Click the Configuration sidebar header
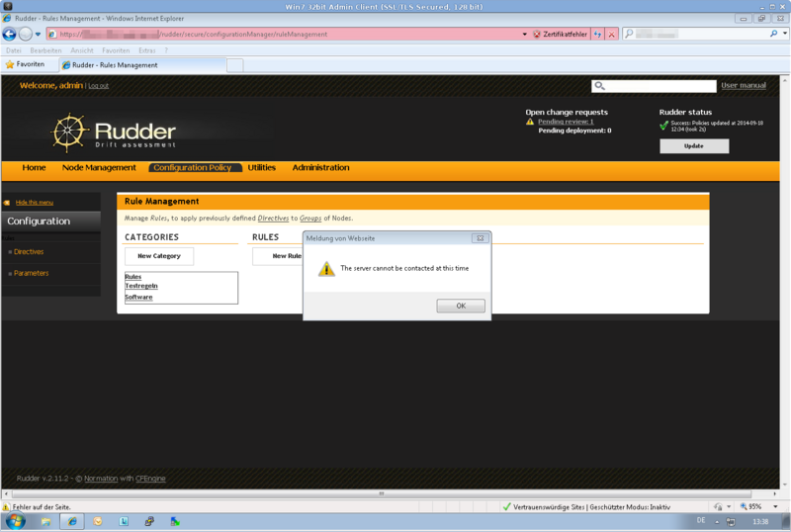Image resolution: width=791 pixels, height=532 pixels. point(50,222)
